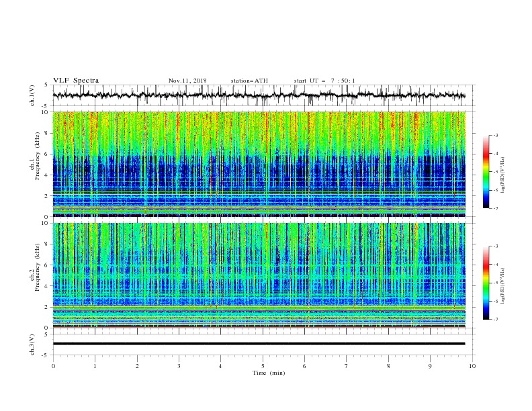
Task: Pick the ch.2 spectrogram color bar
Action: pyautogui.click(x=486, y=283)
